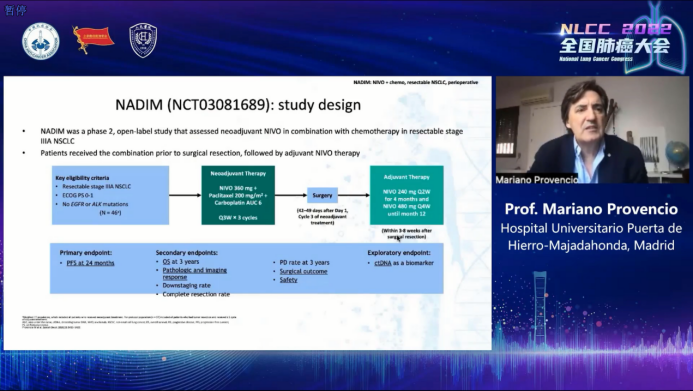Click the Prof. Mariano Provencio name caption
Screen dimensions: 693x391
[x=591, y=209]
